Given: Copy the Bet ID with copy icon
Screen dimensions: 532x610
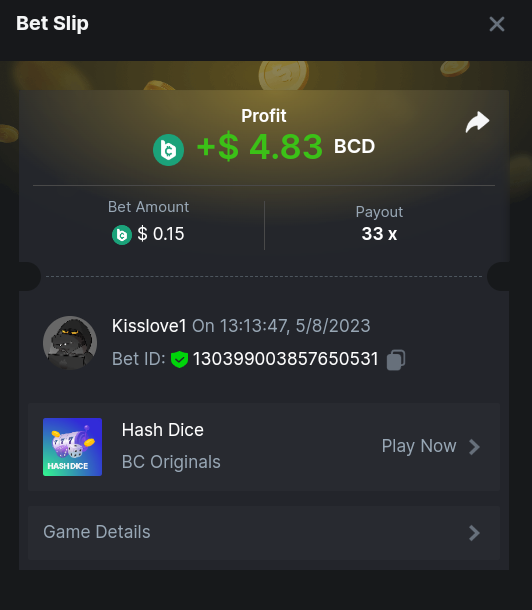Looking at the screenshot, I should tap(396, 359).
